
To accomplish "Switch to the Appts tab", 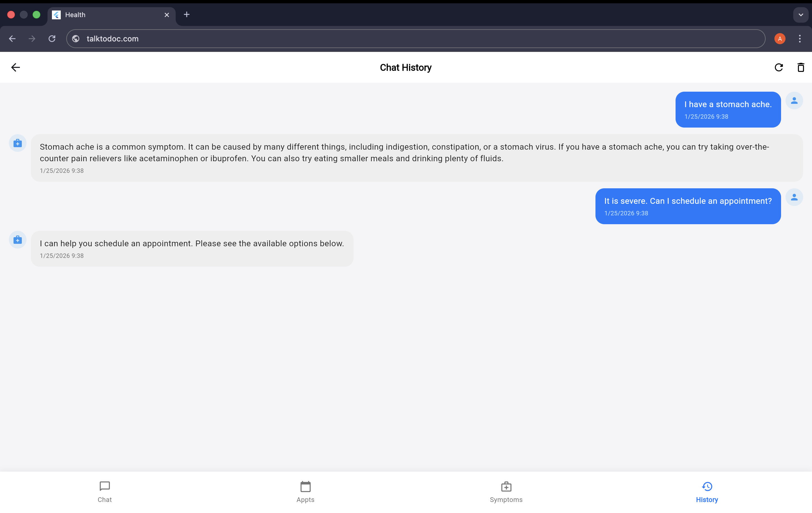I will [305, 492].
